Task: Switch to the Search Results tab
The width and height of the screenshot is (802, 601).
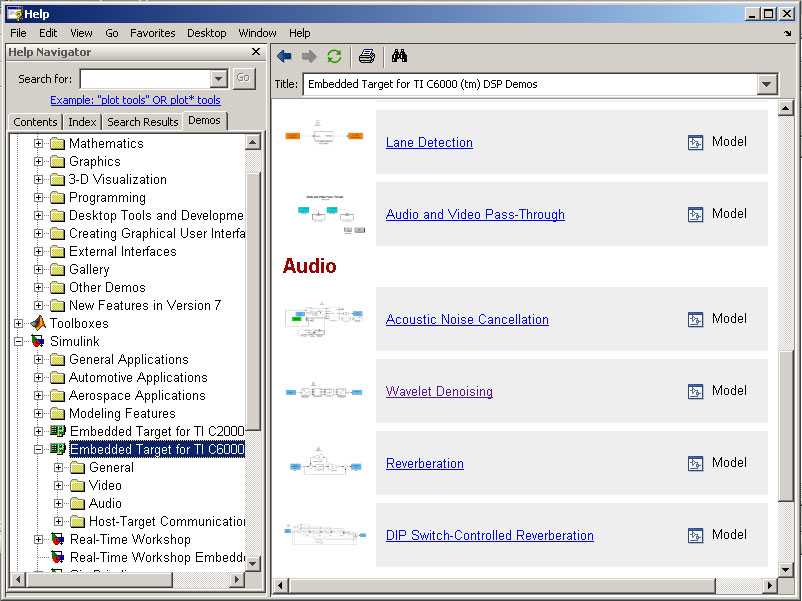Action: [143, 122]
